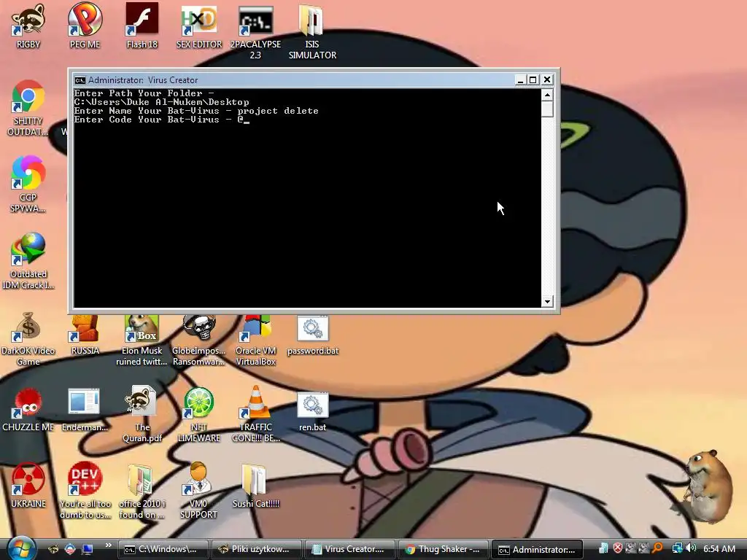Click the orange magnifier tray icon
Screen dimensions: 747x560
coord(658,548)
